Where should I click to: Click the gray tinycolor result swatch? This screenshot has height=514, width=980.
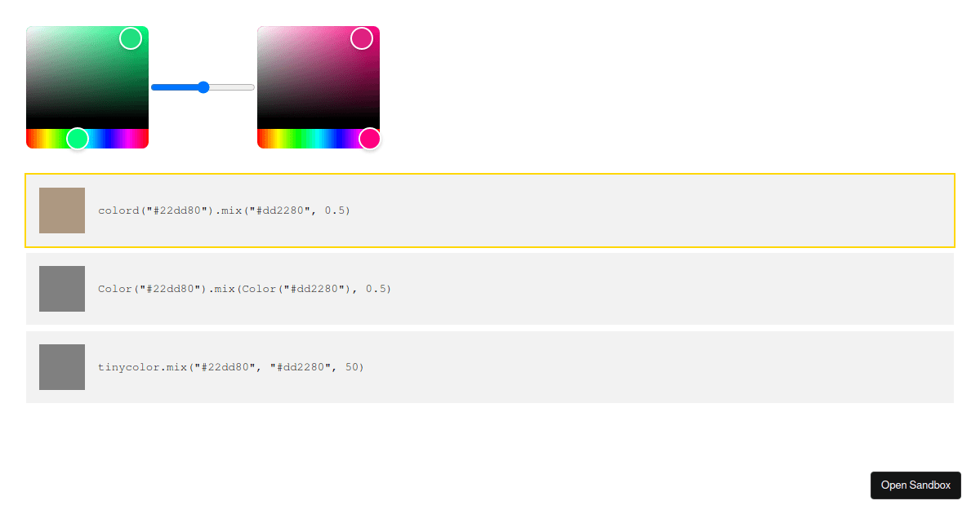(x=62, y=366)
